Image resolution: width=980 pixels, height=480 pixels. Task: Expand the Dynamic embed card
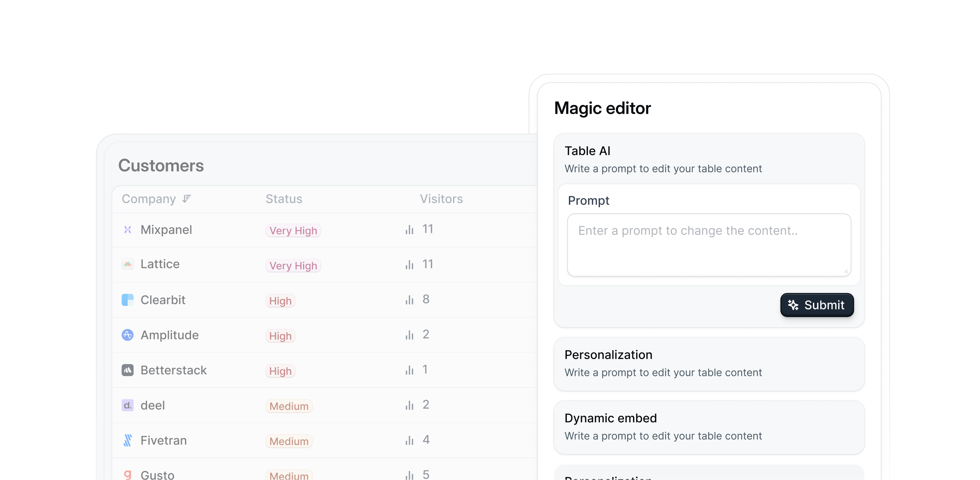tap(709, 427)
